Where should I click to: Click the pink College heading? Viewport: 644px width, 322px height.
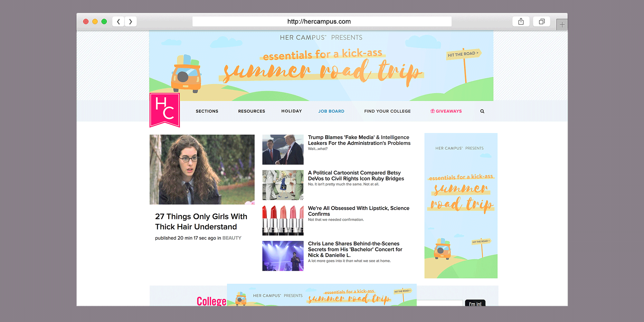pyautogui.click(x=211, y=301)
